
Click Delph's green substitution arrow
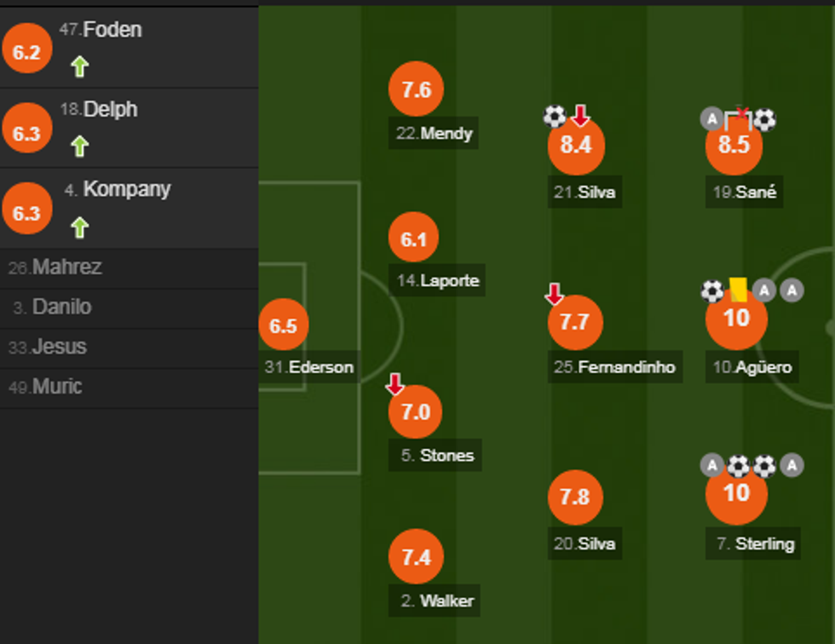point(79,147)
